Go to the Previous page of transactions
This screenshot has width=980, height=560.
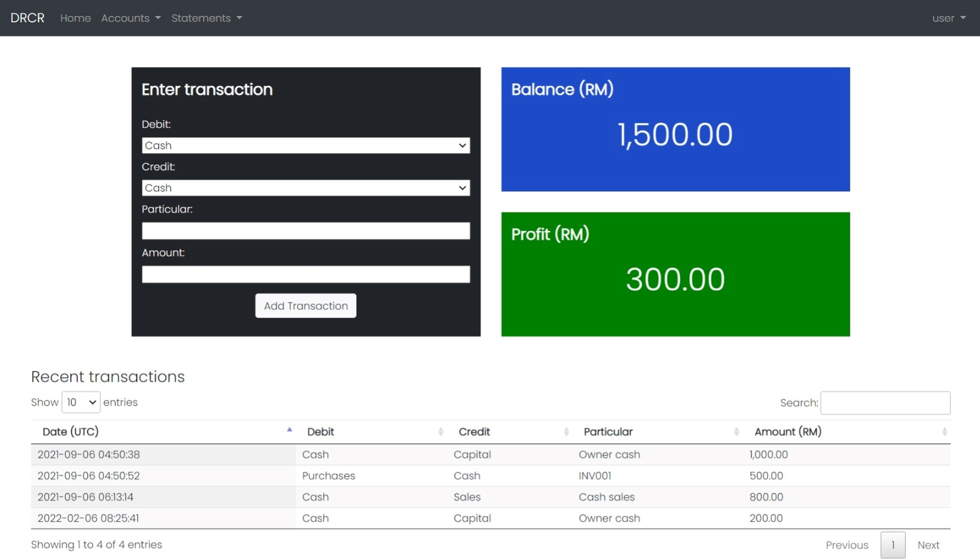(x=846, y=545)
